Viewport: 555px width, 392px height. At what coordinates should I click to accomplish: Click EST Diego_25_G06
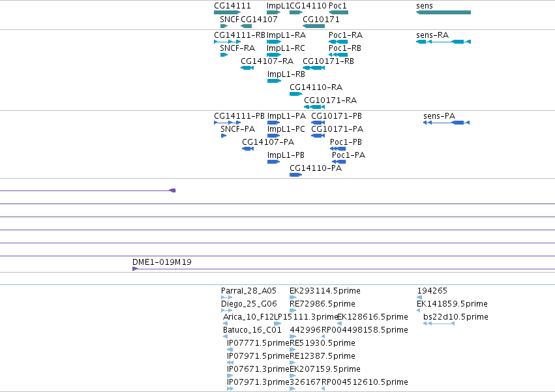point(226,311)
